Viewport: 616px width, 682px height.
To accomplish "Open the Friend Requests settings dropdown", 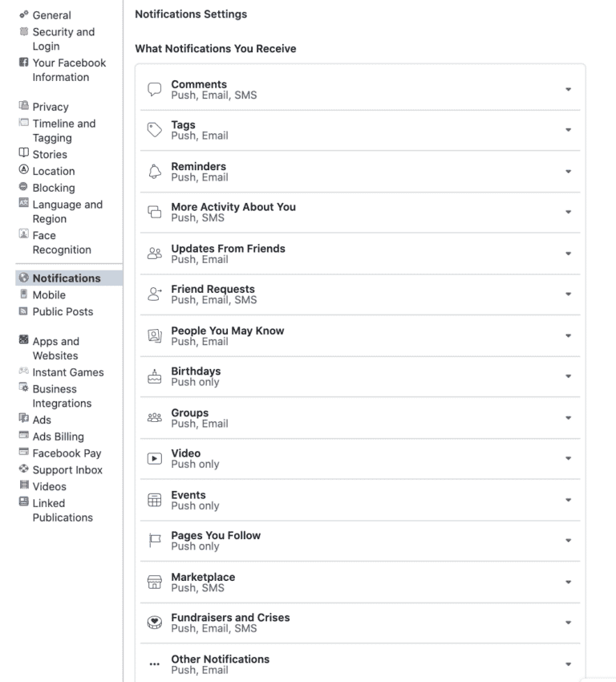I will pyautogui.click(x=568, y=294).
